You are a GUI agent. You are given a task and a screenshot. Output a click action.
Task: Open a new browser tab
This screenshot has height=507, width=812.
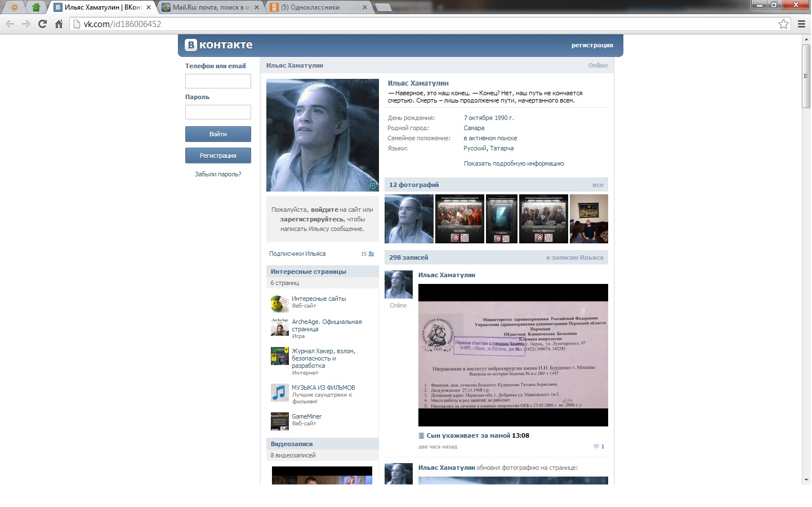[x=383, y=7]
